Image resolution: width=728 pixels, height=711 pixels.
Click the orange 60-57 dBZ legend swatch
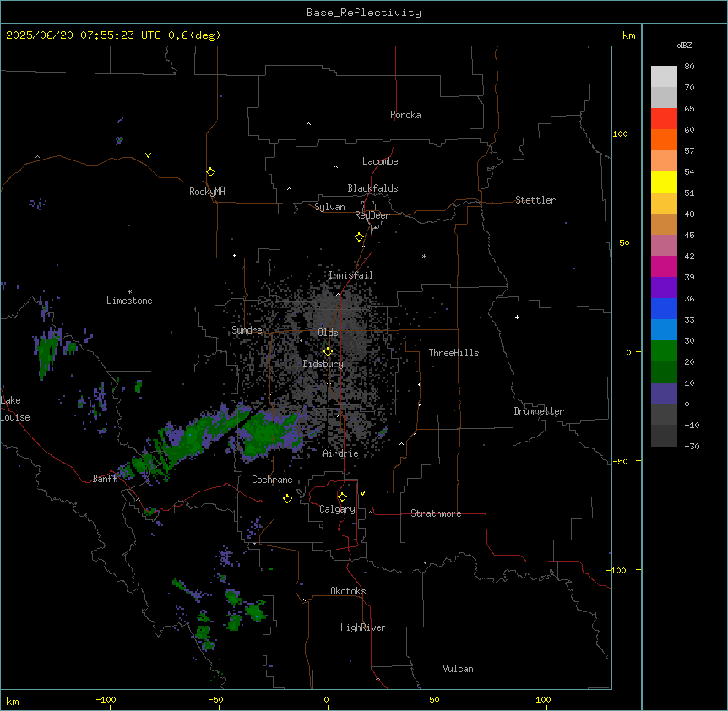click(664, 139)
